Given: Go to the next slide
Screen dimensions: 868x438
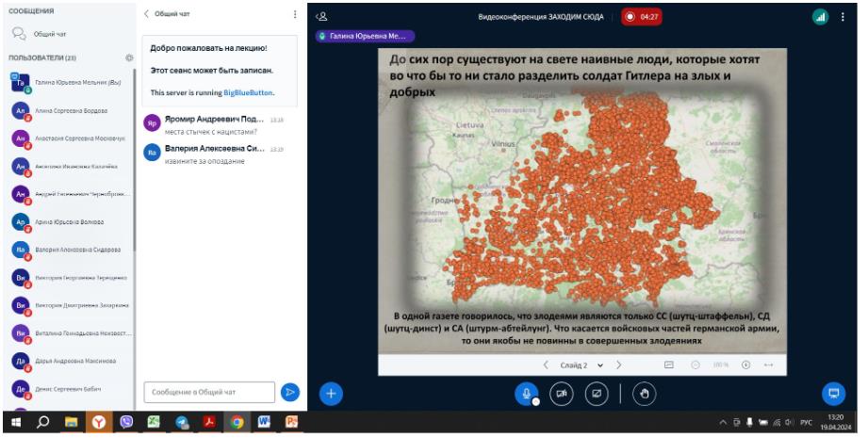Looking at the screenshot, I should click(619, 365).
